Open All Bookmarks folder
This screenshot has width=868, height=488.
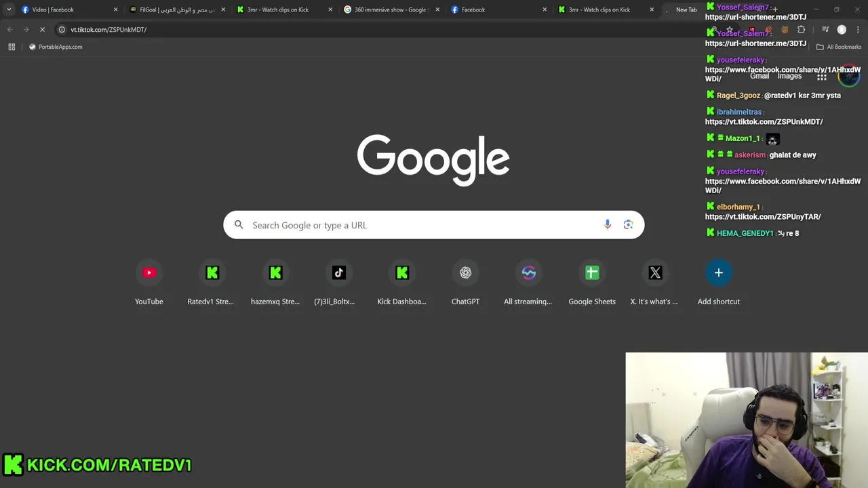pyautogui.click(x=839, y=47)
